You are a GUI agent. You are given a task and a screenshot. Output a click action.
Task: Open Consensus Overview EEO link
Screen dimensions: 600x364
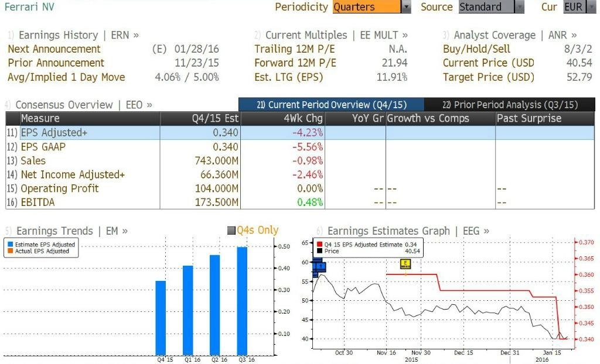(x=84, y=105)
